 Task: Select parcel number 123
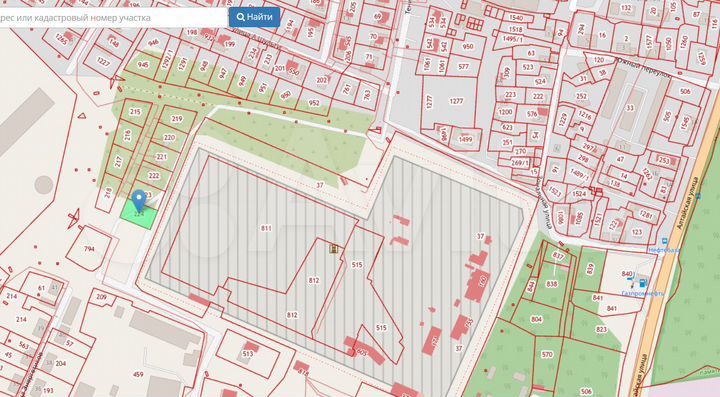tap(637, 232)
